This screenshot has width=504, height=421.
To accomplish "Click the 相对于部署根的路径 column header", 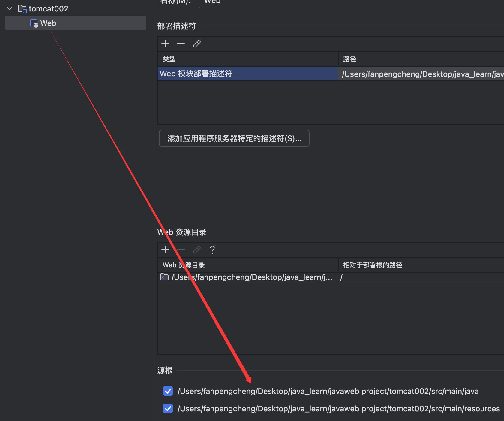I will point(373,265).
